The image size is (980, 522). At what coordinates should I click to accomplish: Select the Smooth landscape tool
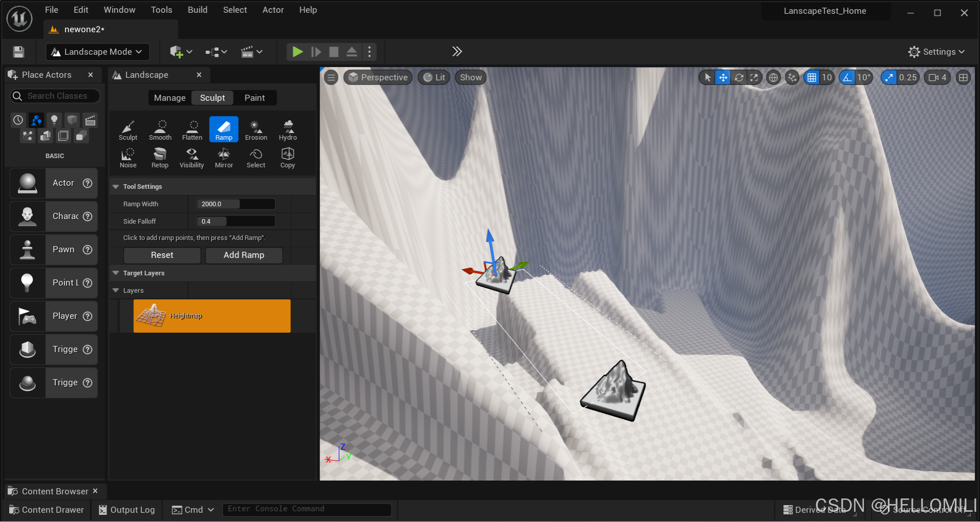coord(160,130)
